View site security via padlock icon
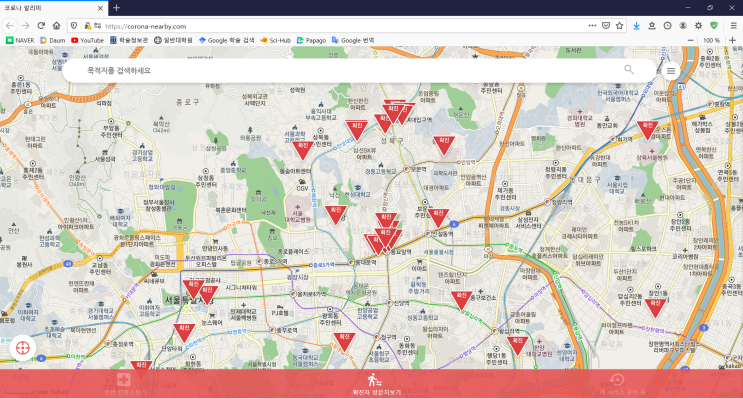743x399 pixels. click(x=88, y=26)
